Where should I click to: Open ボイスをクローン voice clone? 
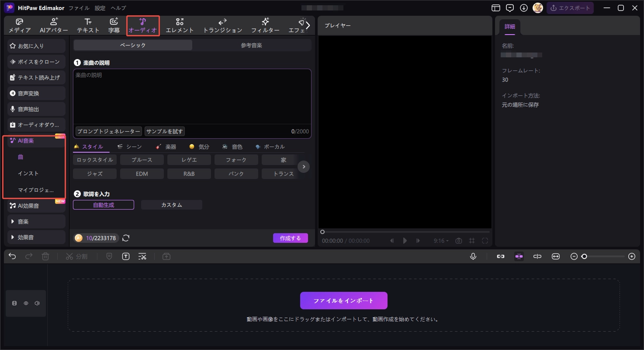pyautogui.click(x=36, y=62)
